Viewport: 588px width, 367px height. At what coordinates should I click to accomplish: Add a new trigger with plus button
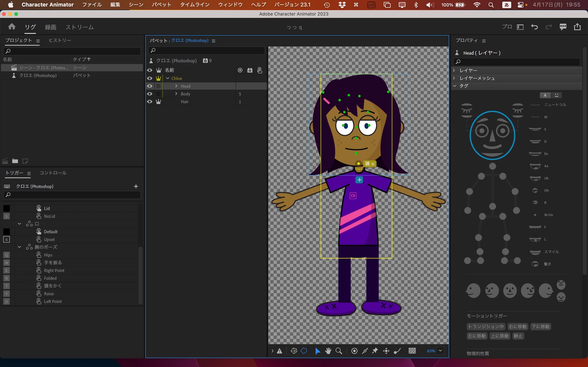tap(136, 186)
